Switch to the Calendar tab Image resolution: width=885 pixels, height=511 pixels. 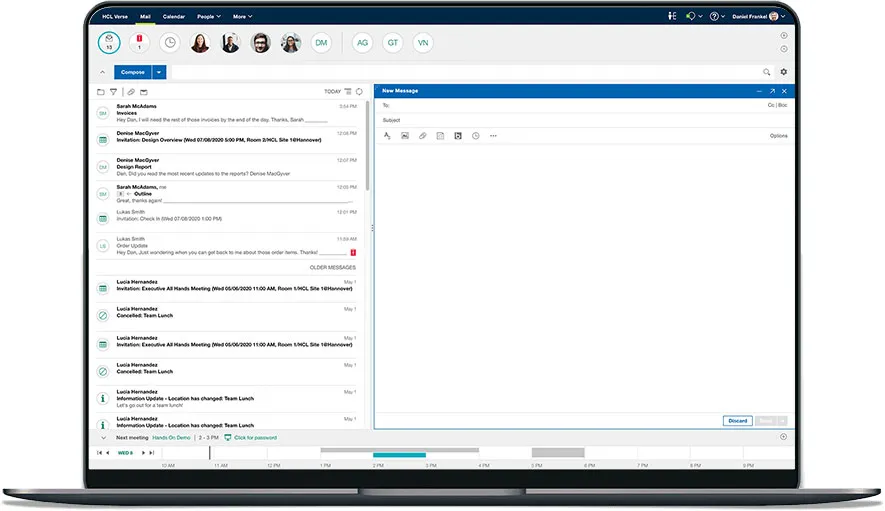(x=173, y=17)
